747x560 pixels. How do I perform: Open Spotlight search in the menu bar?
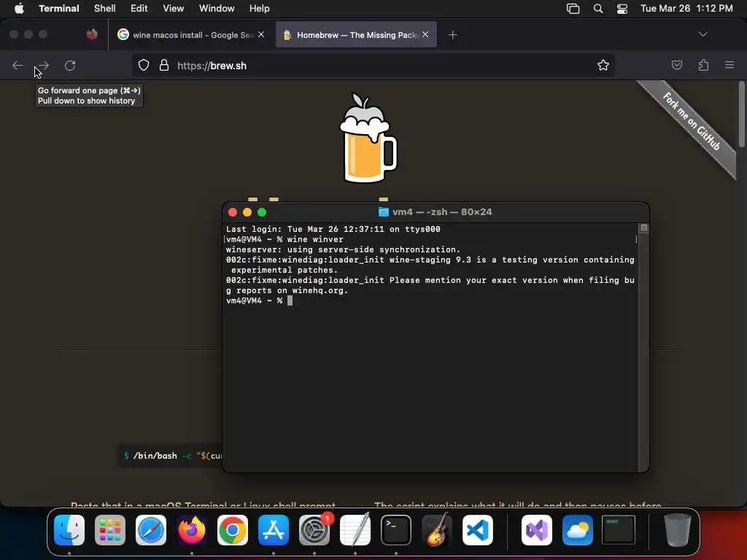[598, 9]
